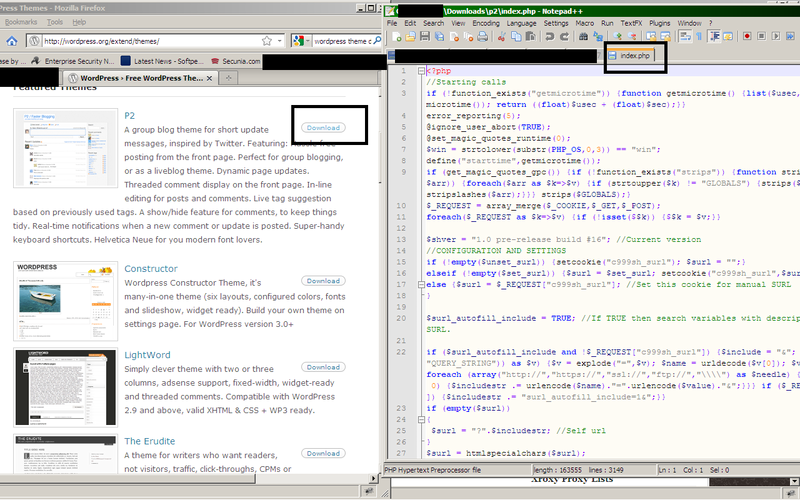Click the Undo arrow in Notepad++
This screenshot has width=800, height=500.
tap(549, 36)
